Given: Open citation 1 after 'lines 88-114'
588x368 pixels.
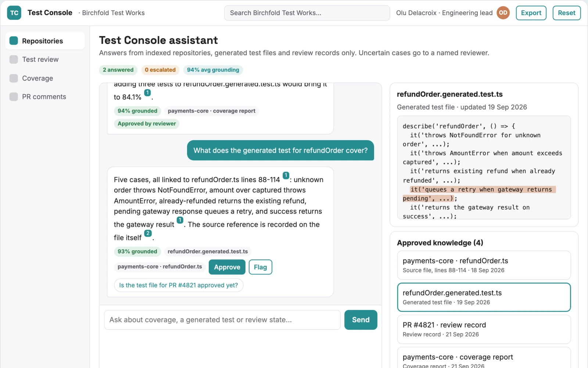Looking at the screenshot, I should point(286,176).
